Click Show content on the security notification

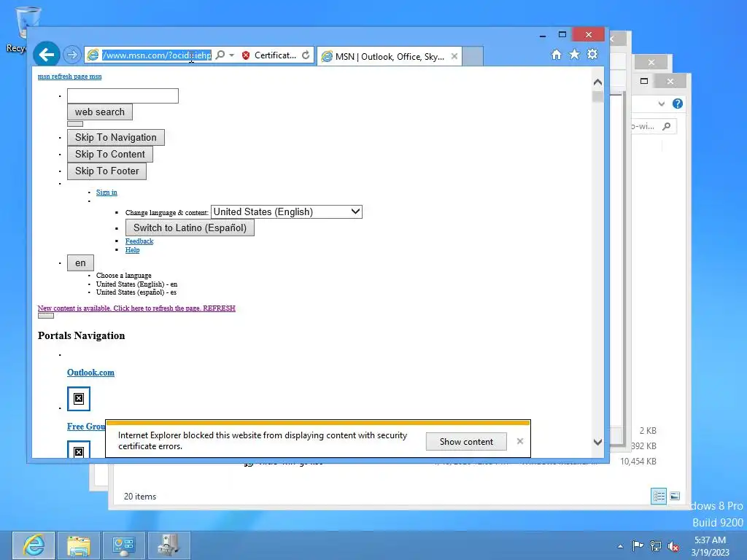coord(466,442)
